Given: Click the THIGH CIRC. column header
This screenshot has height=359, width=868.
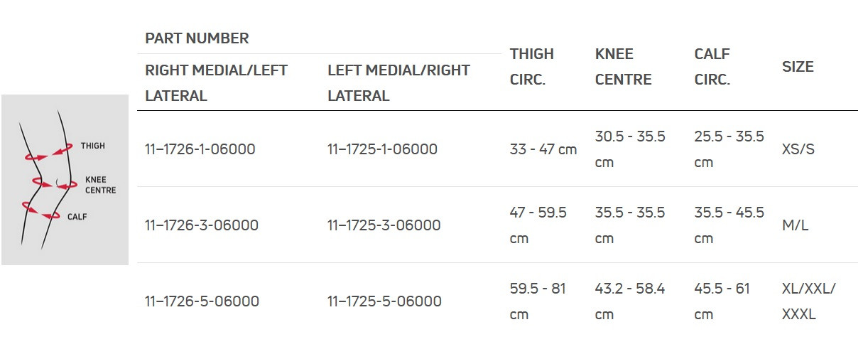Looking at the screenshot, I should (531, 67).
